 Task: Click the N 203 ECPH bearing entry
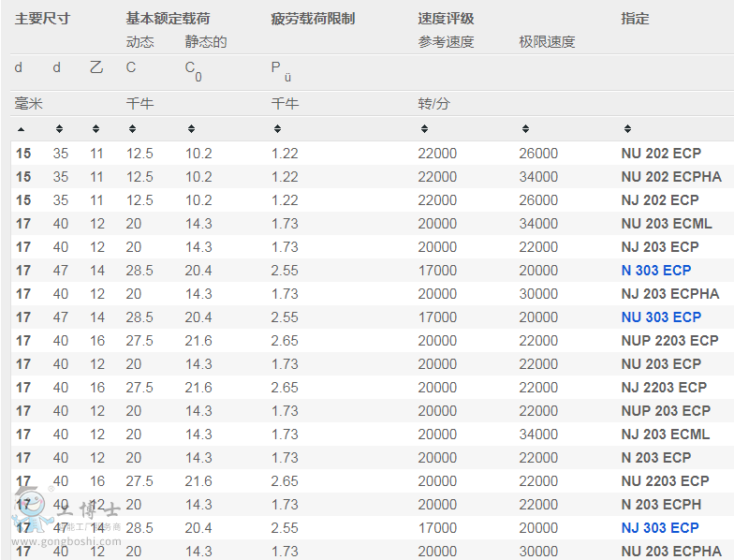660,505
